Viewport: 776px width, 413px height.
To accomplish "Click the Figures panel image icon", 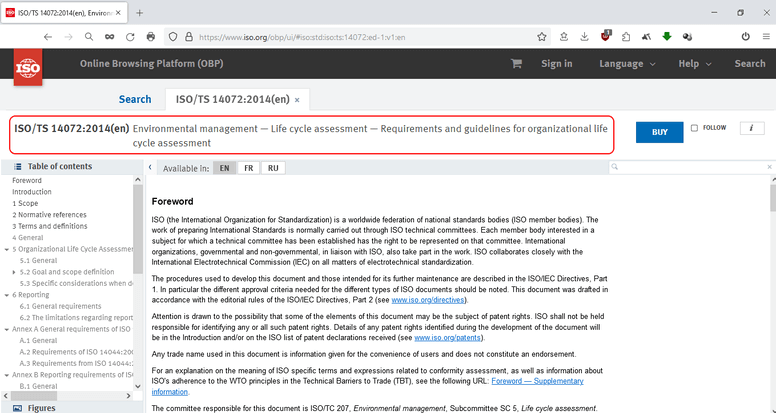I will point(17,408).
